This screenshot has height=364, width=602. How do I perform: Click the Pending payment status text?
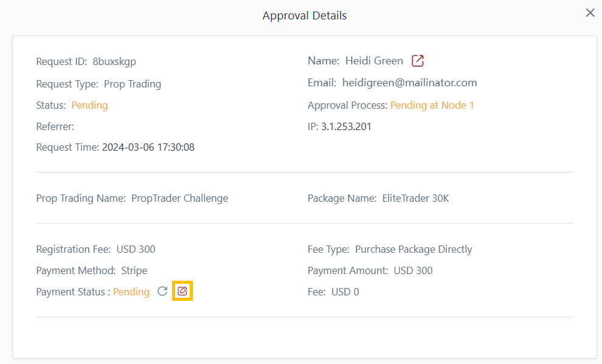pos(131,292)
